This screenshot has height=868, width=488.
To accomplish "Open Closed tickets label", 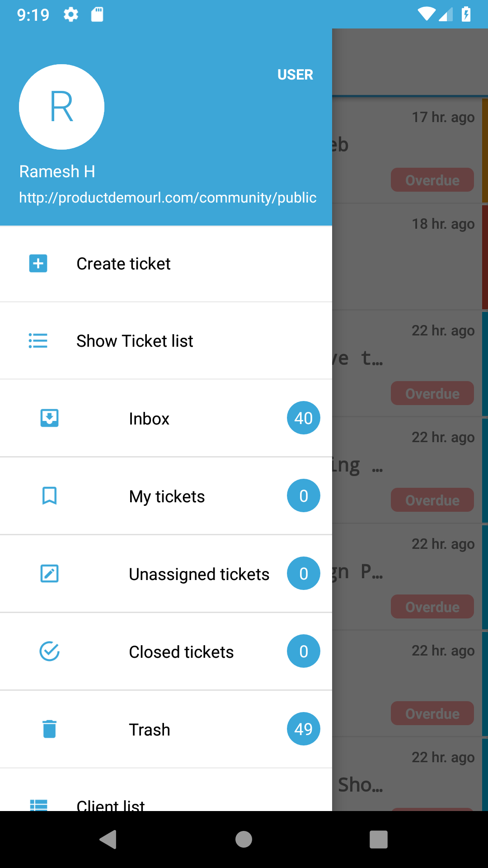I will 181,652.
